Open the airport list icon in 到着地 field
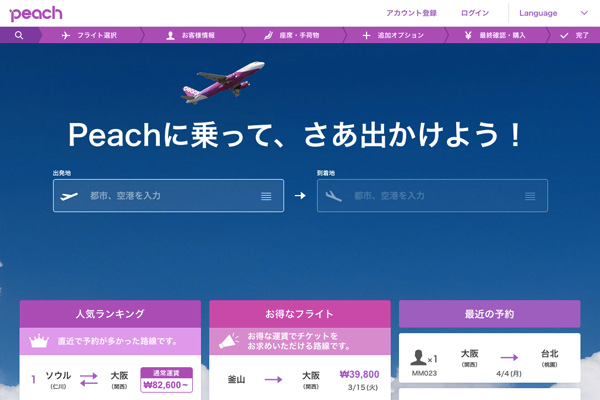Viewport: 600px width, 400px height. click(530, 196)
